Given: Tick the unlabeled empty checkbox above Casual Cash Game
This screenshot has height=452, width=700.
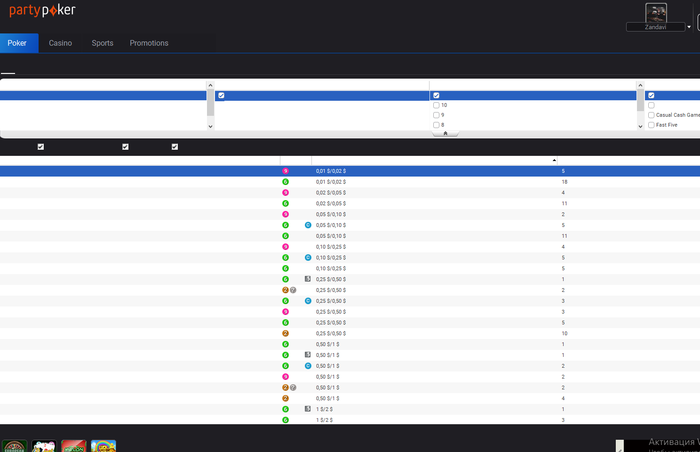Looking at the screenshot, I should 651,105.
